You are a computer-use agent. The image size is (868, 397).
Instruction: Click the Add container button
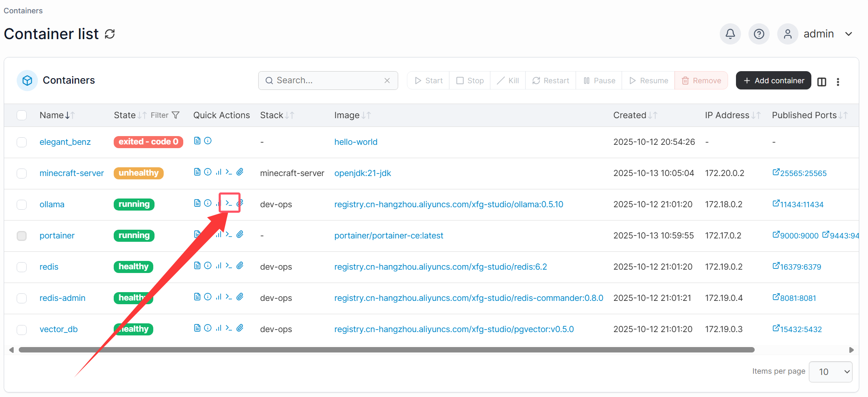coord(773,80)
